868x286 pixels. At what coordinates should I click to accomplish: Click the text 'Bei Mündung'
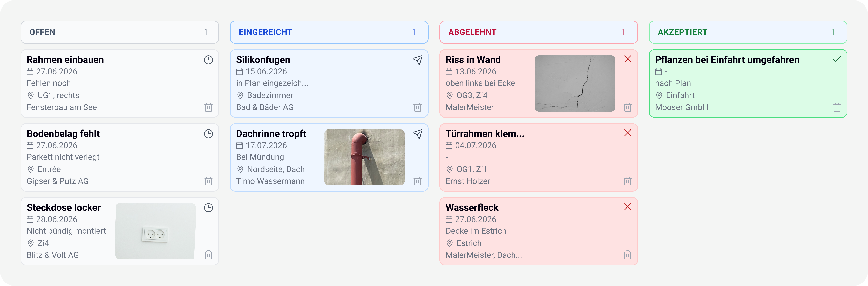pos(260,157)
